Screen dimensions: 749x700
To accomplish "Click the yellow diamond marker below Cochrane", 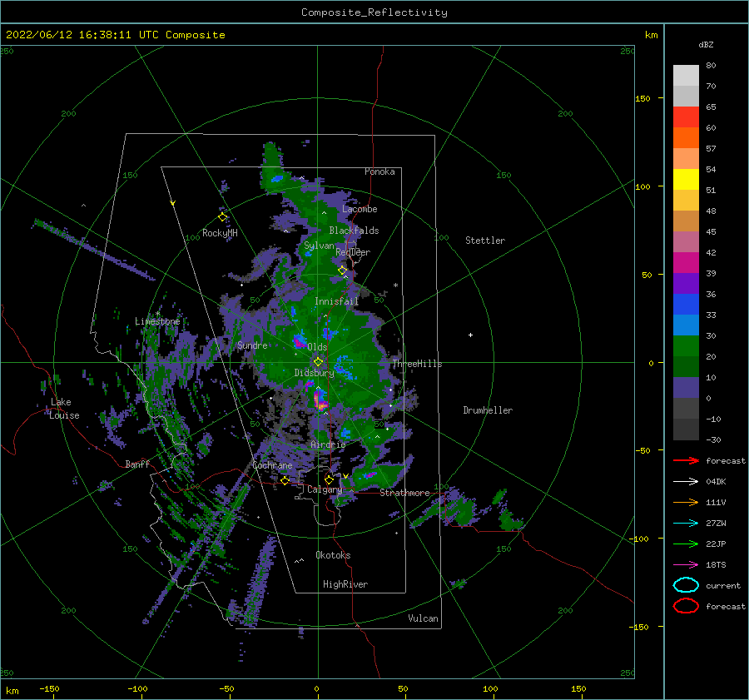I will (x=285, y=480).
